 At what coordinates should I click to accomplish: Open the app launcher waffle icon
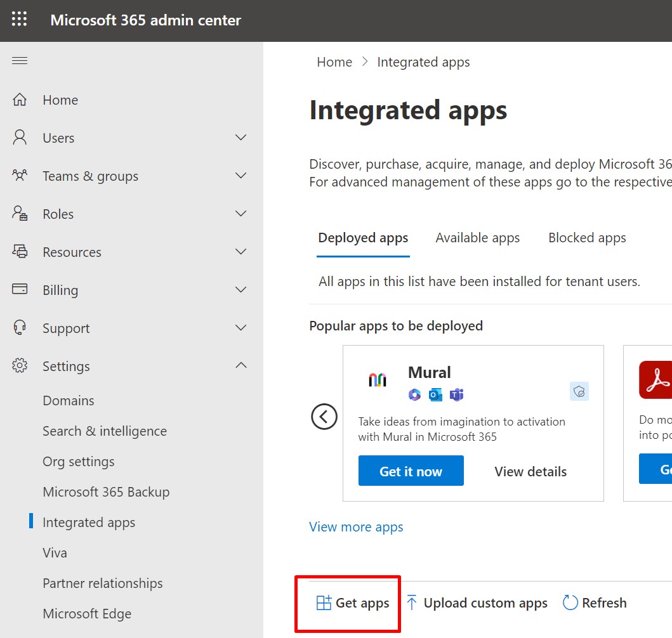(19, 19)
